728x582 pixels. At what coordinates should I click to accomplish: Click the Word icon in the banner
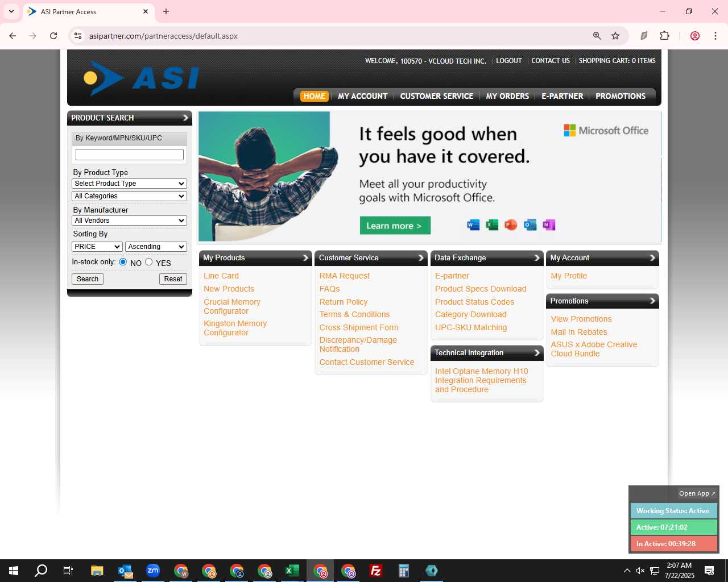point(473,225)
